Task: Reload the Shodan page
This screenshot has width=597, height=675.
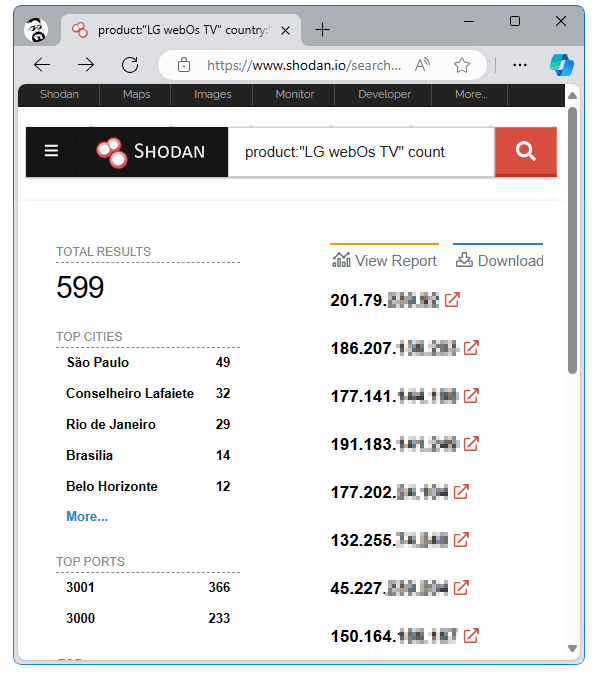Action: [x=130, y=65]
